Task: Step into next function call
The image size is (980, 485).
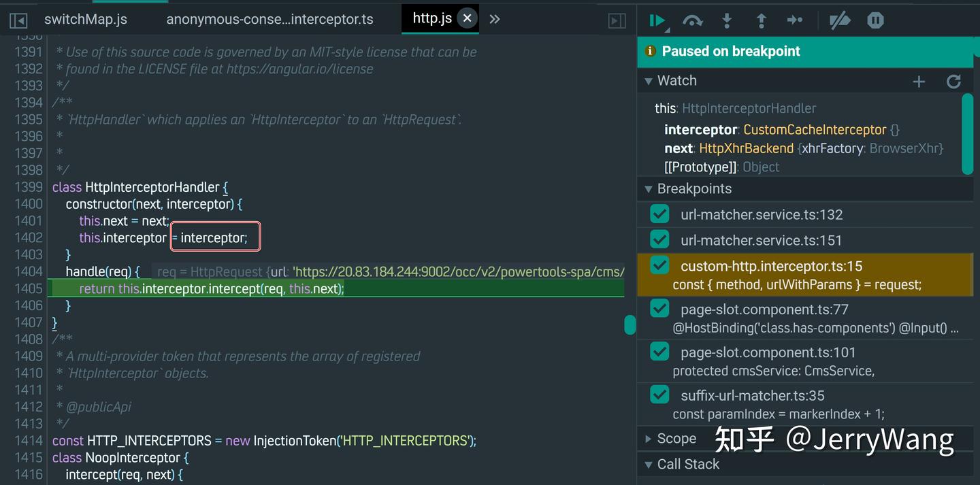Action: (x=727, y=20)
